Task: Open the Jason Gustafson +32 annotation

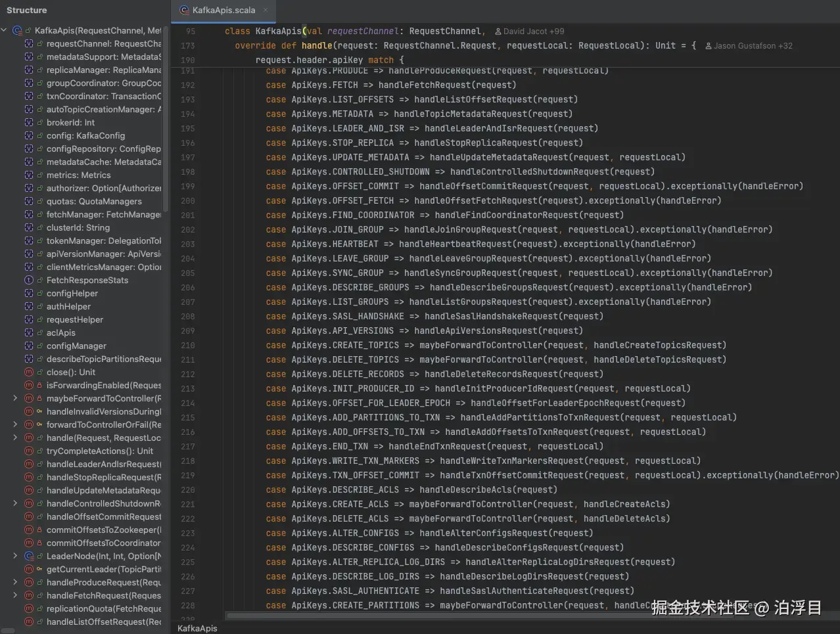Action: pos(749,45)
